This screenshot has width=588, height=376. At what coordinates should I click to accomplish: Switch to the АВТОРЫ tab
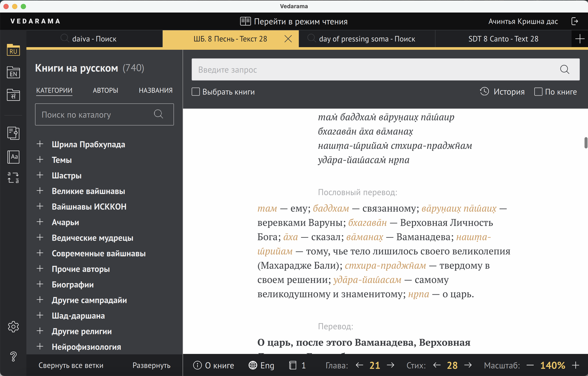(x=105, y=90)
